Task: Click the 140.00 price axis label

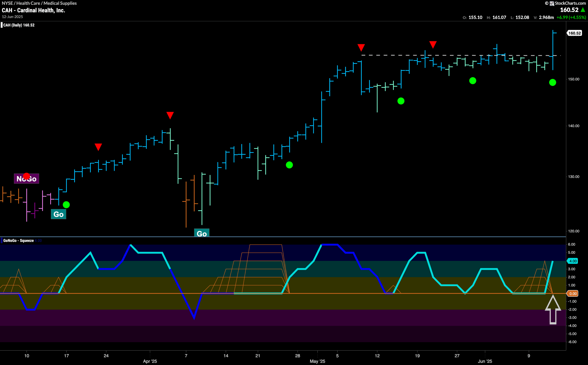Action: tap(574, 126)
